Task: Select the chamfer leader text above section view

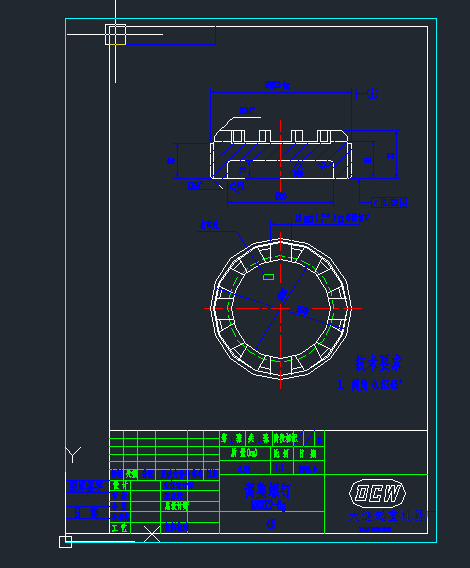Action: click(247, 111)
